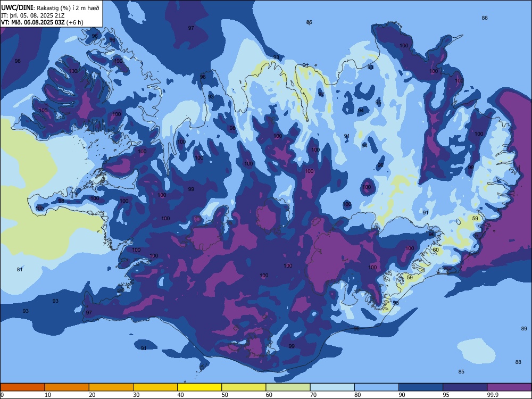
Task: Select the legend scale label 50
Action: pos(225,395)
